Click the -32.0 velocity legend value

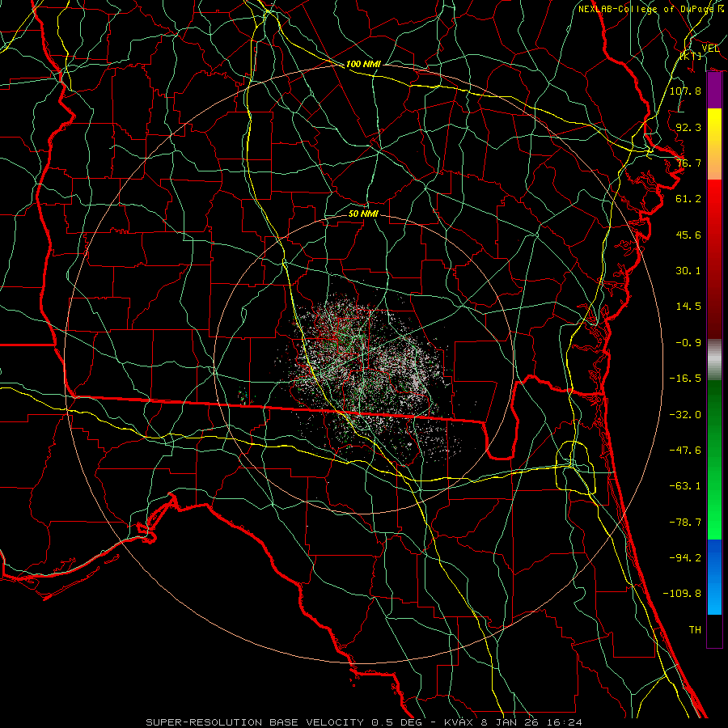[685, 415]
